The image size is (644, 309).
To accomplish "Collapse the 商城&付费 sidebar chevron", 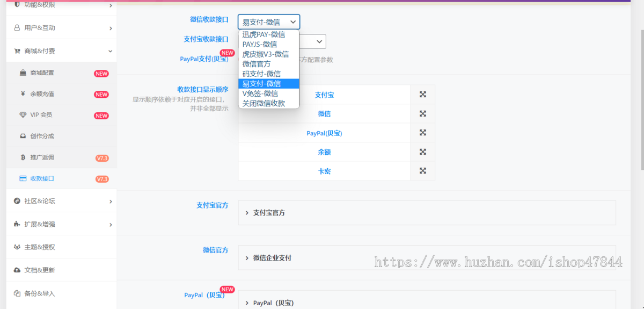I will pos(111,51).
